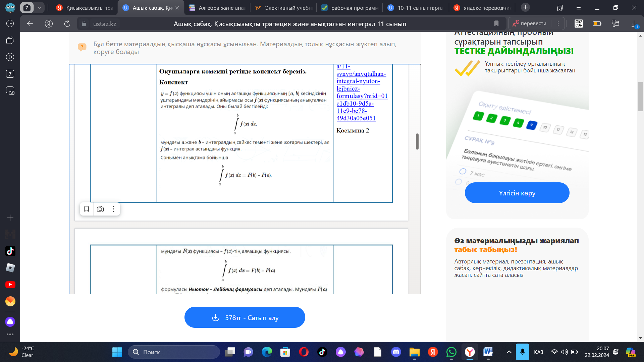Open the QR code icon in toolbar

(579, 23)
